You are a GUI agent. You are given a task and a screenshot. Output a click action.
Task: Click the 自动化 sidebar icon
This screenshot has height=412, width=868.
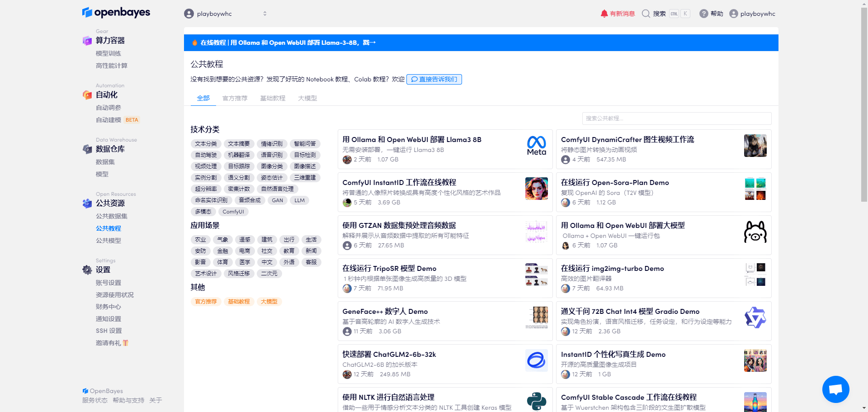[x=87, y=95]
